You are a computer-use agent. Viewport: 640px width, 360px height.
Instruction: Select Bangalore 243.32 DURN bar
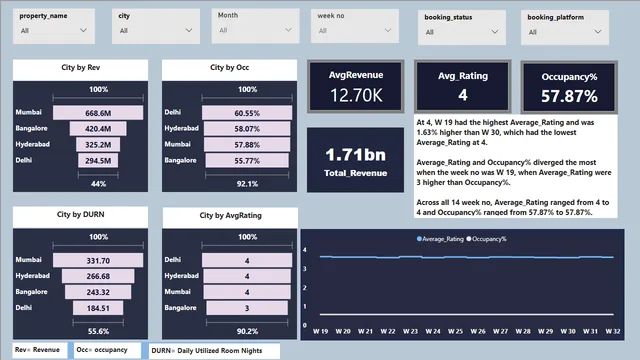pos(98,292)
